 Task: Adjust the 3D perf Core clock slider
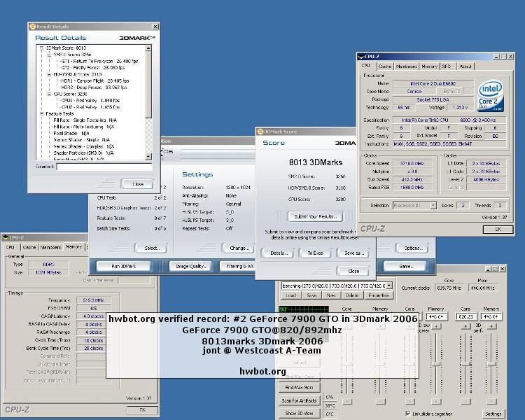(465, 364)
